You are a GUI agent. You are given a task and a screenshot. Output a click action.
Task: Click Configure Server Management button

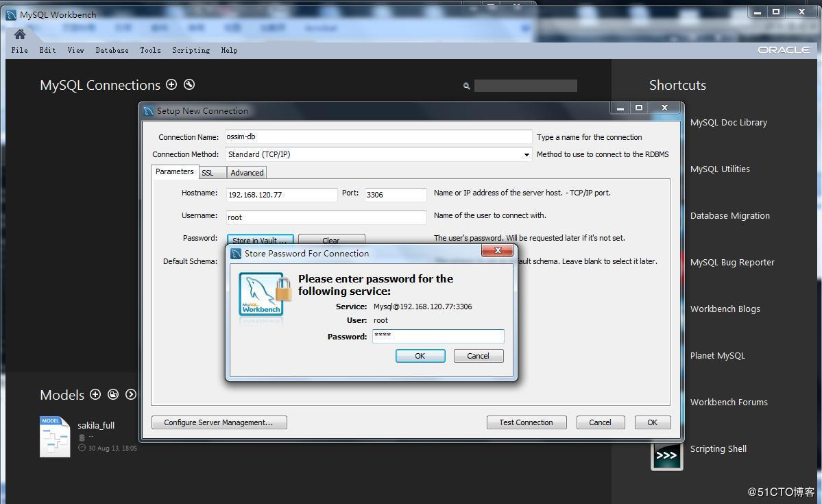[219, 422]
